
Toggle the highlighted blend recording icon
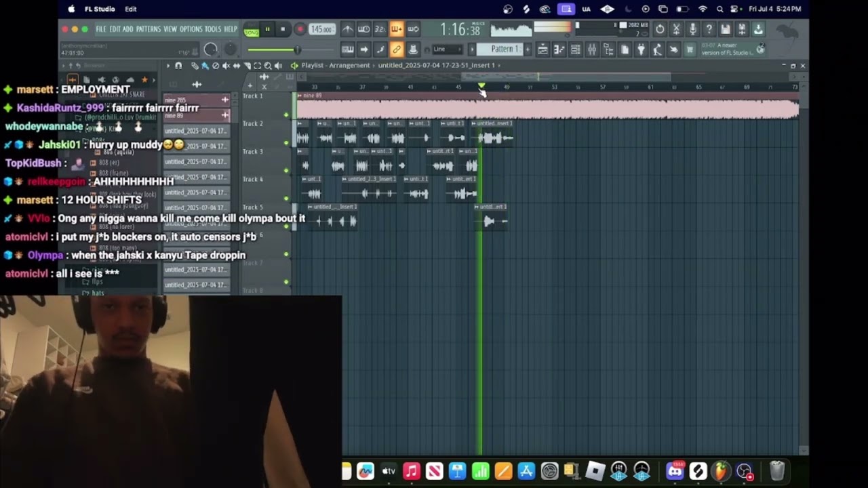(x=397, y=29)
